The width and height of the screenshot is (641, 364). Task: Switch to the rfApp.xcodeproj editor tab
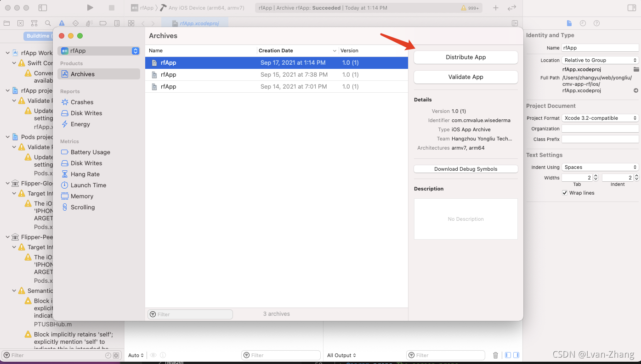coord(195,23)
